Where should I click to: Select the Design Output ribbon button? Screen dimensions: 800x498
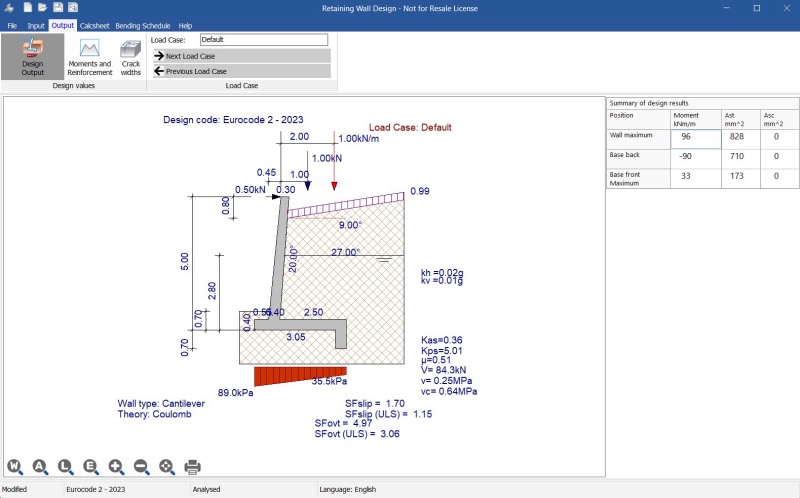click(x=32, y=56)
